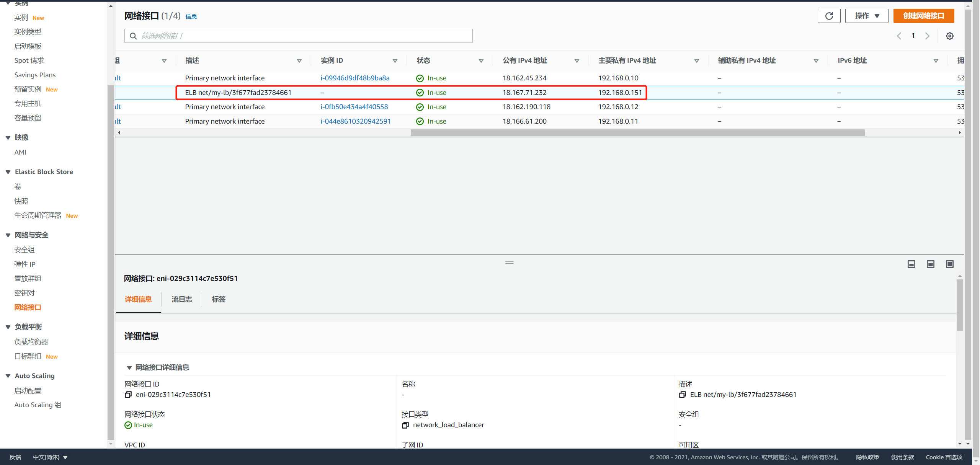Click the 筛选网络接口 filter input

(x=299, y=36)
